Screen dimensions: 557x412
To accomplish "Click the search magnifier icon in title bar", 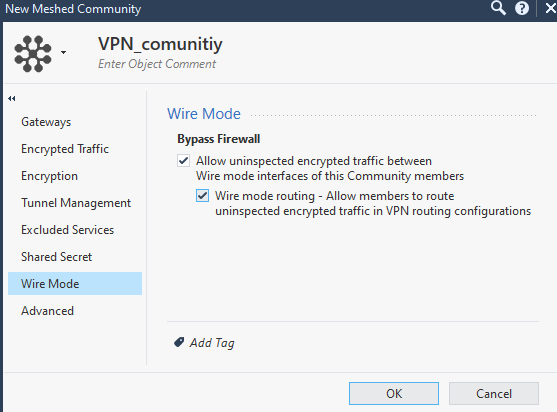I will 498,8.
